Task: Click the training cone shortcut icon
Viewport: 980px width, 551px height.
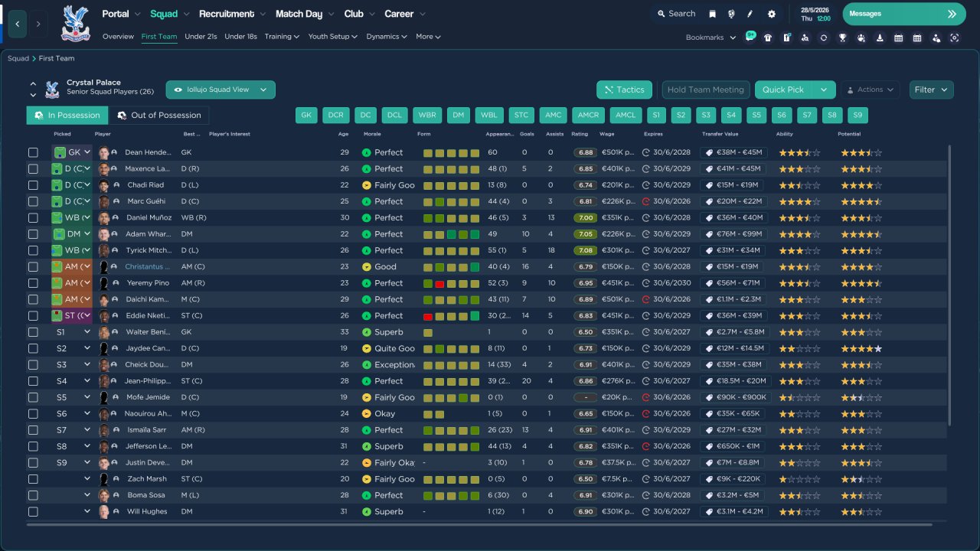Action: pos(880,37)
